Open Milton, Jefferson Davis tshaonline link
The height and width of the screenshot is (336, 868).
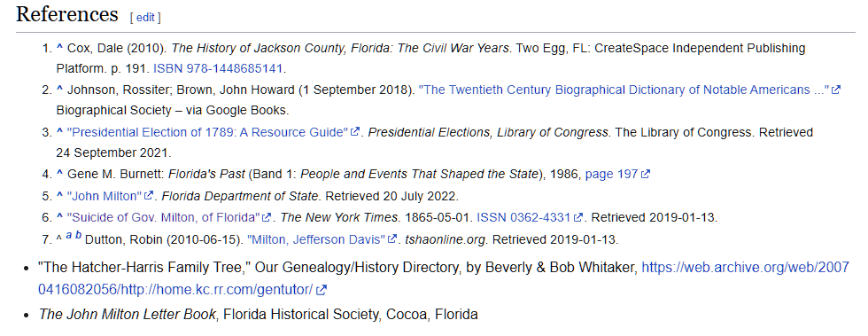316,239
